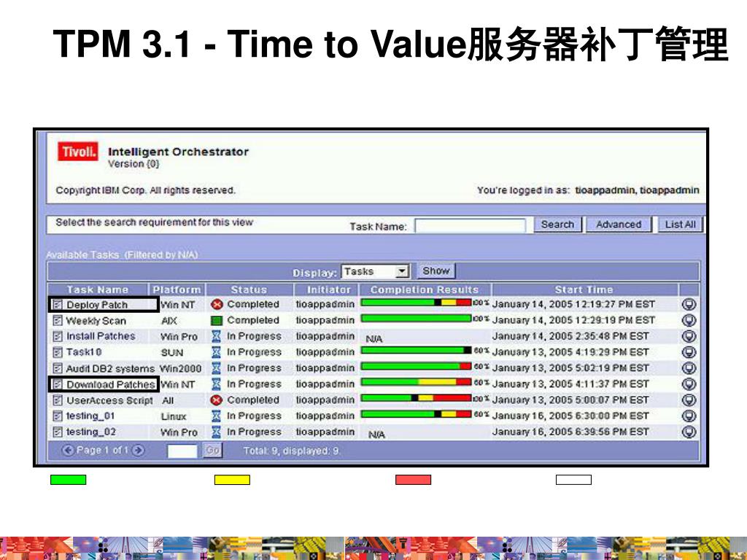
Task: Click green status square for Weekly Scan
Action: coord(217,321)
